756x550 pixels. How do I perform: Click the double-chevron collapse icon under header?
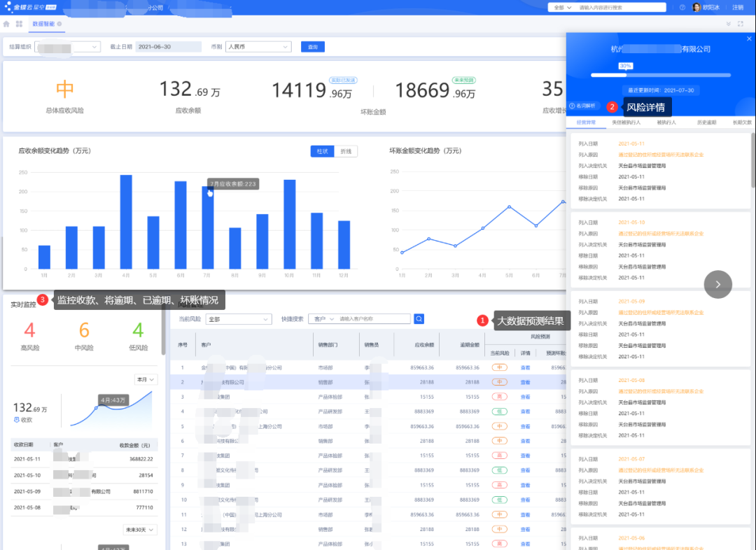click(728, 24)
